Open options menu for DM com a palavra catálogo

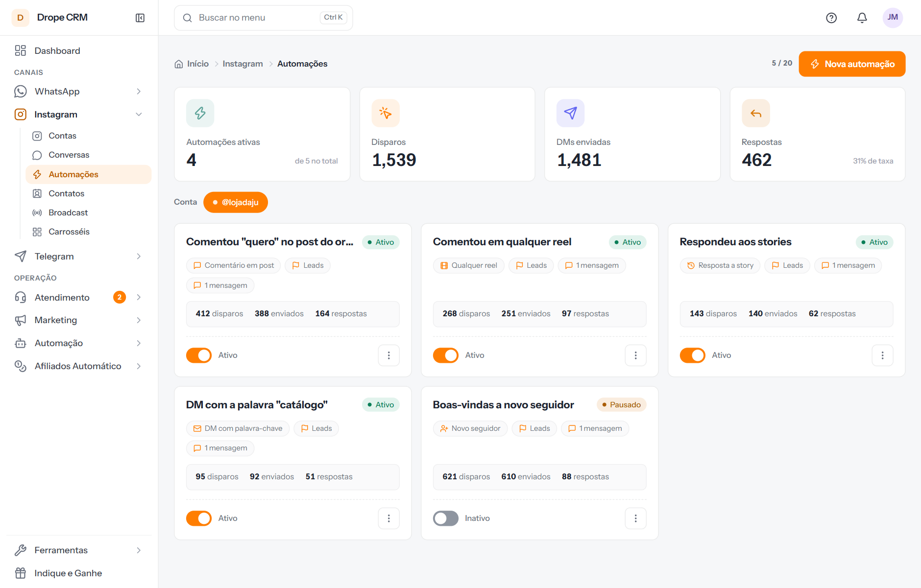pos(389,518)
